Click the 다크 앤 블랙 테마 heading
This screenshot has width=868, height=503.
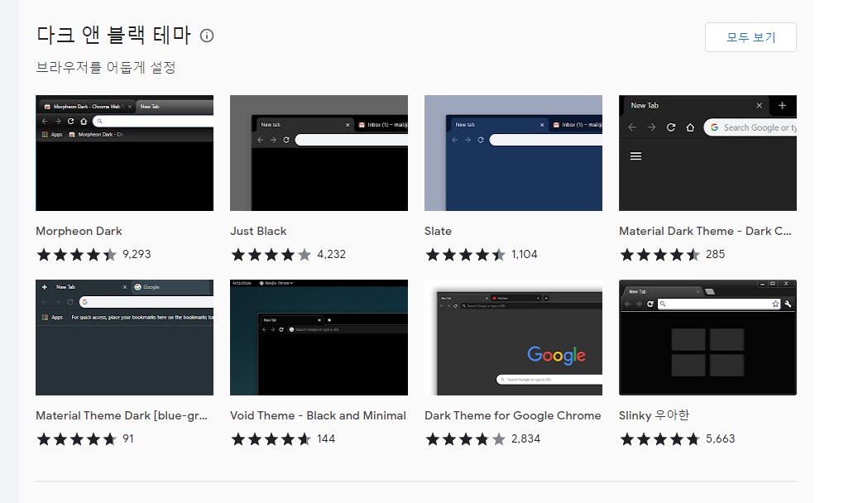(x=113, y=36)
